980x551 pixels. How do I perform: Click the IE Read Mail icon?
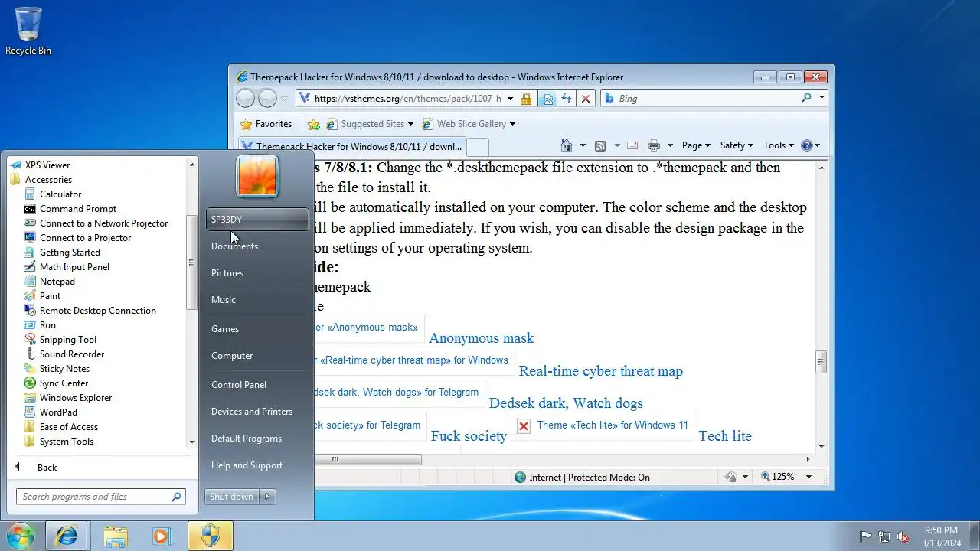632,145
